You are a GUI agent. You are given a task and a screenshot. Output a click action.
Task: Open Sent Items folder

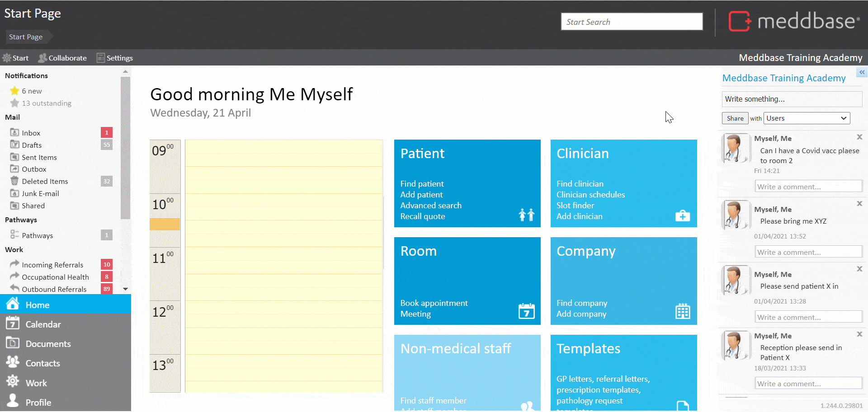[39, 157]
